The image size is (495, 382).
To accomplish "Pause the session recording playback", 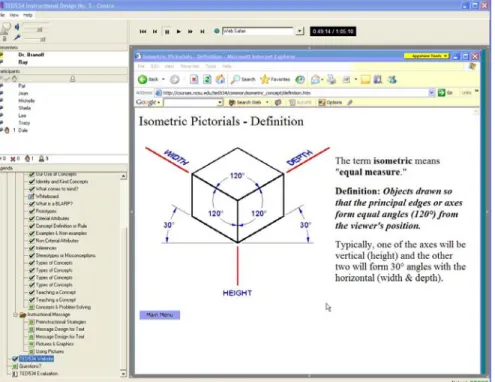I will (x=167, y=31).
